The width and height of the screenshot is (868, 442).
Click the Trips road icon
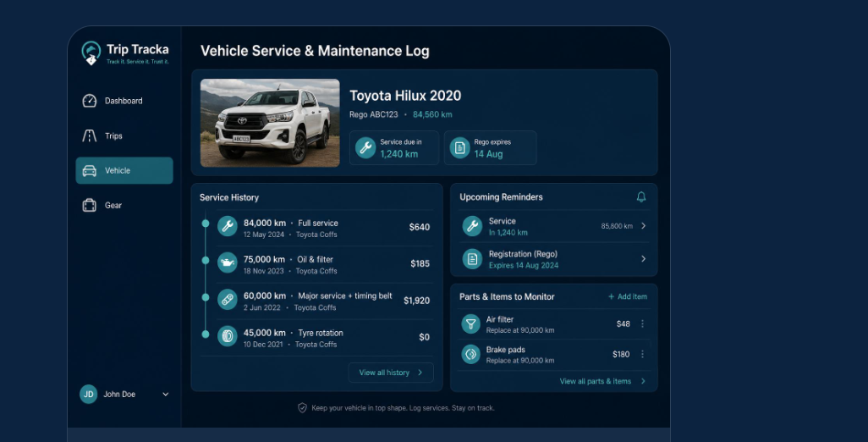tap(89, 135)
